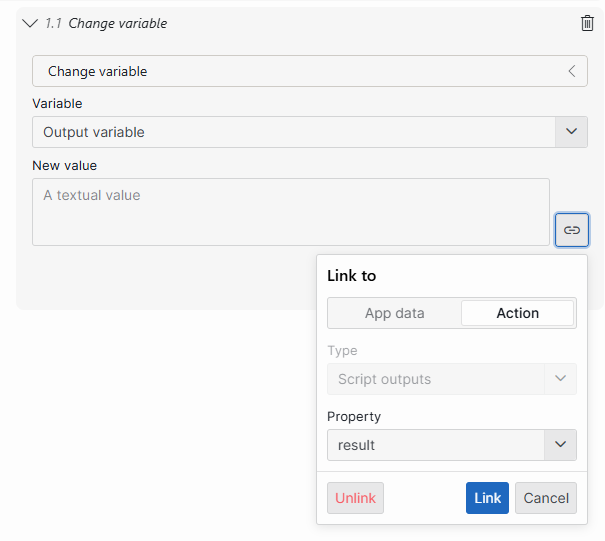Image resolution: width=605 pixels, height=541 pixels.
Task: Focus the New value text area
Action: 291,212
